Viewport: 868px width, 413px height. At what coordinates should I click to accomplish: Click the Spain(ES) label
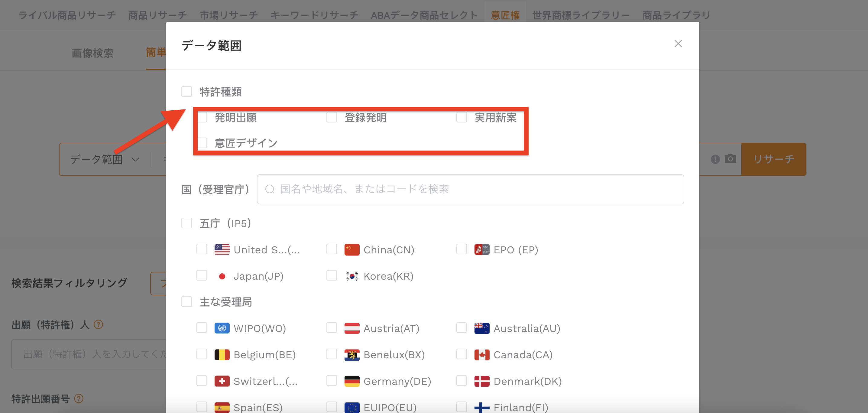click(x=258, y=407)
